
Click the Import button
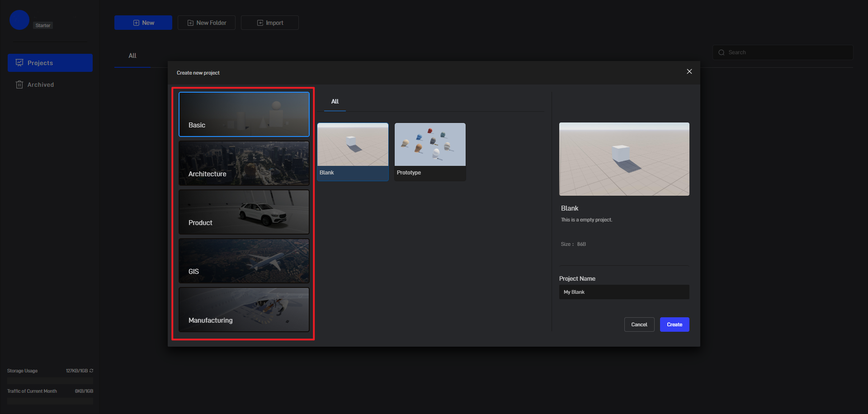tap(270, 23)
